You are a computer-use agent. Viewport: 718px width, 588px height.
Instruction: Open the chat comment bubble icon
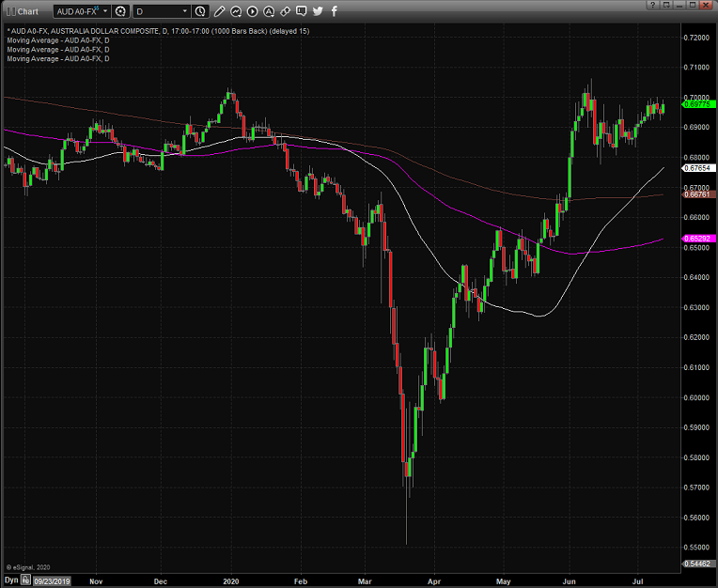pyautogui.click(x=302, y=11)
